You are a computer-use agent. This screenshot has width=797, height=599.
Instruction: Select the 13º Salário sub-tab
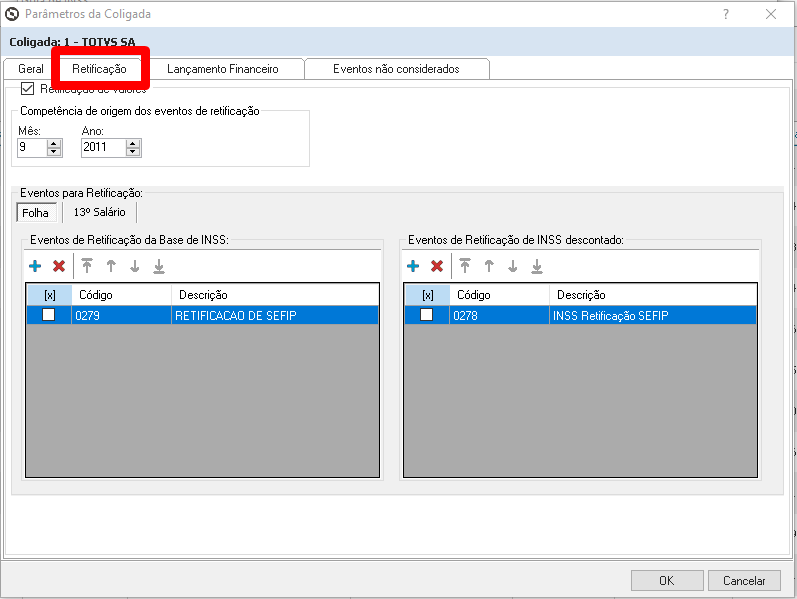click(x=100, y=213)
